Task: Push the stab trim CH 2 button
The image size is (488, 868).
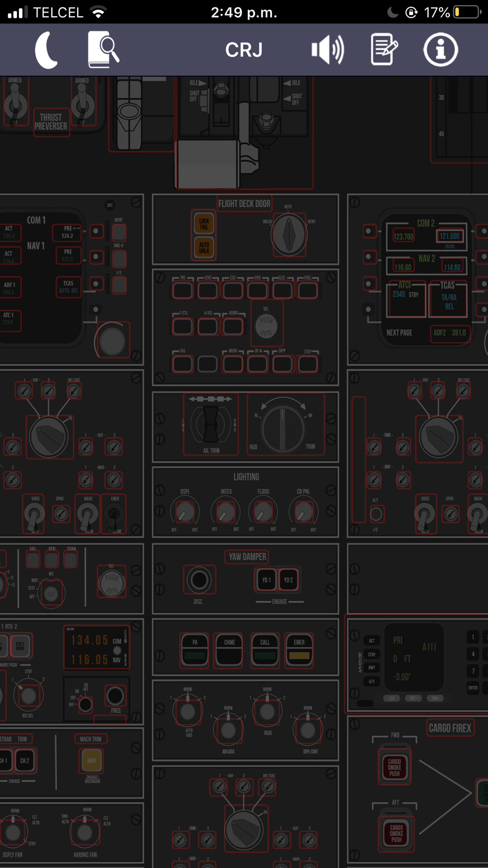Action: [25, 761]
